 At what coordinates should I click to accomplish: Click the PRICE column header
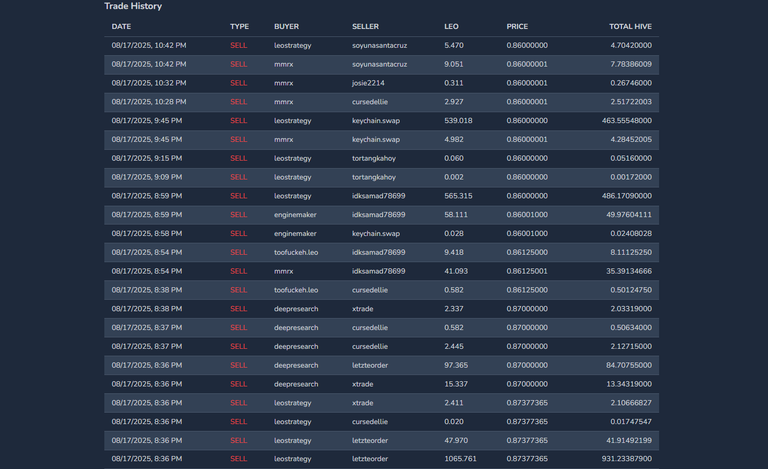517,26
